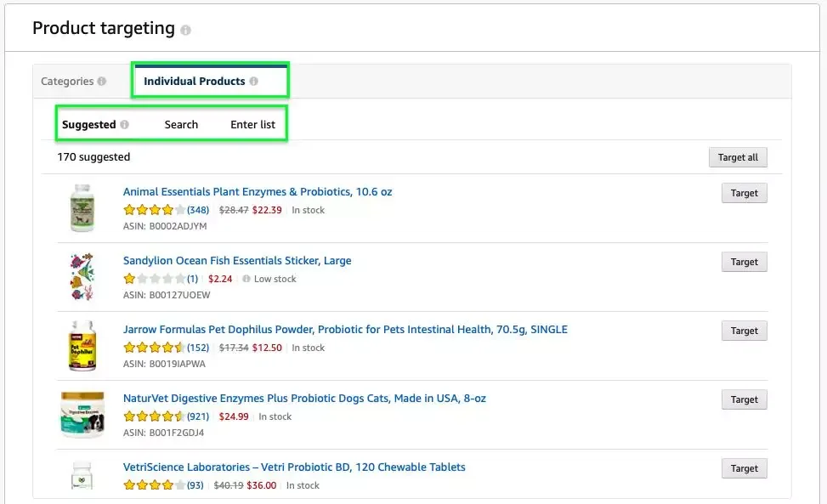
Task: Click the (93) review count
Action: tap(195, 485)
